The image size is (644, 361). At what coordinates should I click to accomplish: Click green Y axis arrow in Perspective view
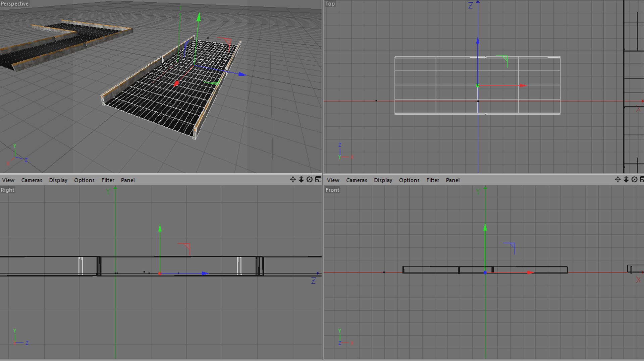point(199,17)
